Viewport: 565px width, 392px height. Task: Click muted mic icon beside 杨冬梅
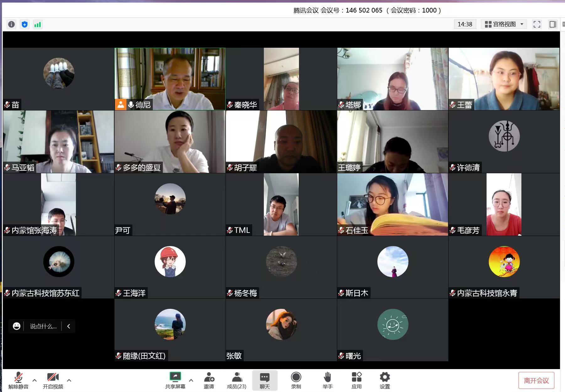230,293
